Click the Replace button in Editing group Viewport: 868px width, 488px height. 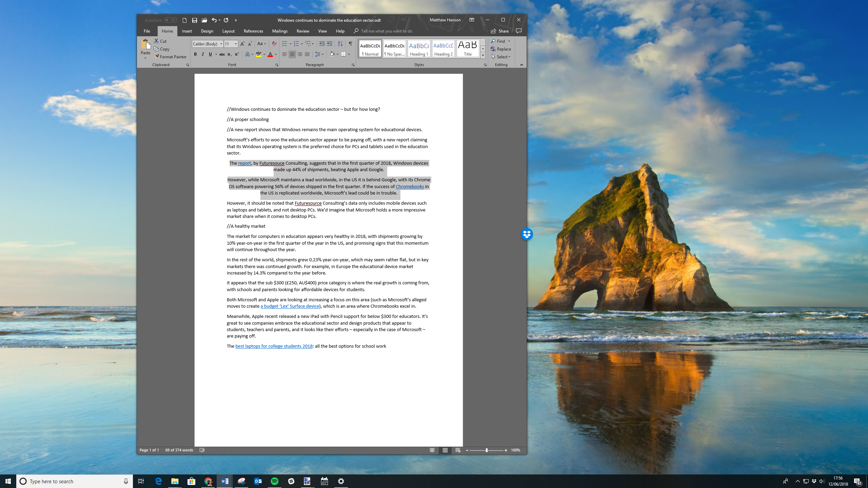coord(501,49)
